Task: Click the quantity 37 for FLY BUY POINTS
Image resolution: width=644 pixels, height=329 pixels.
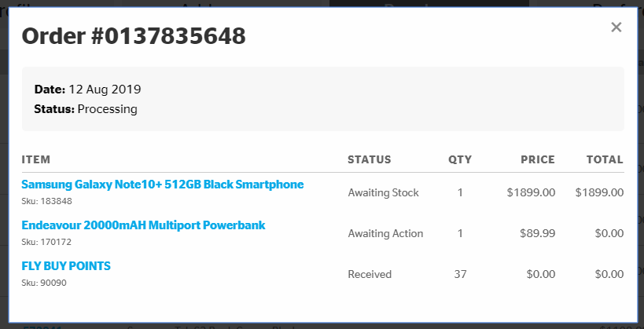Action: pos(460,274)
